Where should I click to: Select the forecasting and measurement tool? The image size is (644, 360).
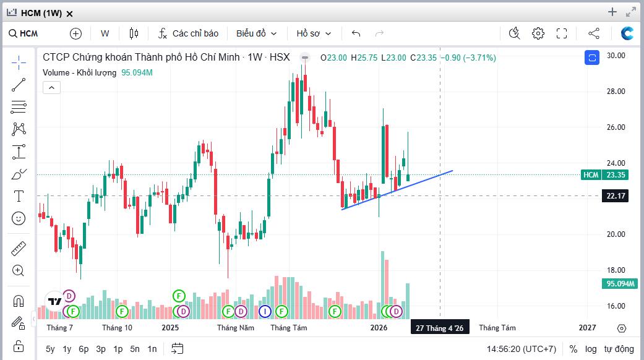[x=19, y=152]
